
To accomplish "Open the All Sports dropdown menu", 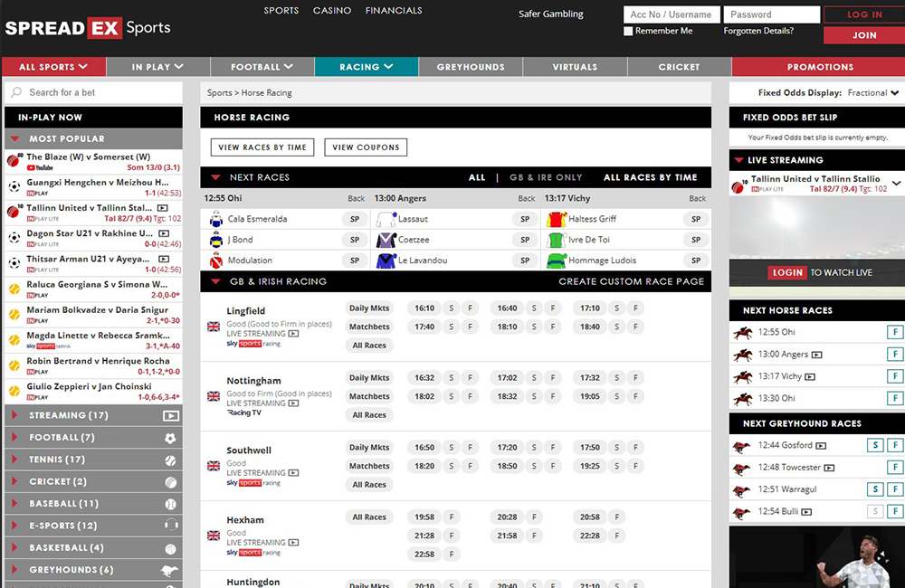I will [x=53, y=67].
